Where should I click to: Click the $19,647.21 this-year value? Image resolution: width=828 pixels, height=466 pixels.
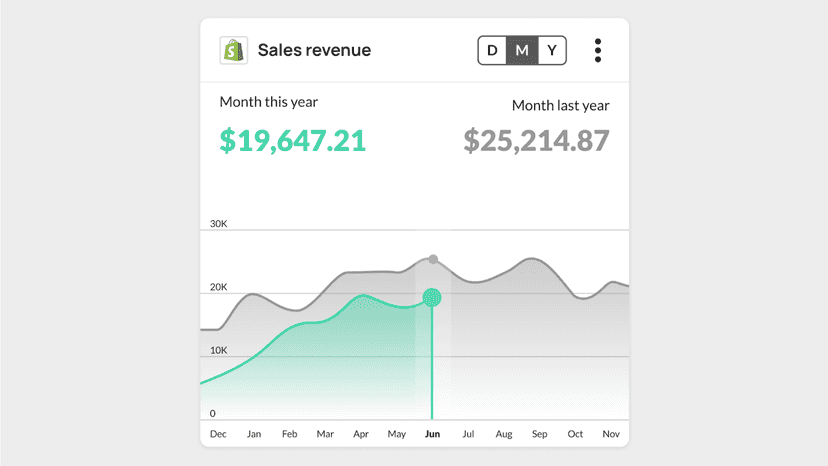[293, 141]
